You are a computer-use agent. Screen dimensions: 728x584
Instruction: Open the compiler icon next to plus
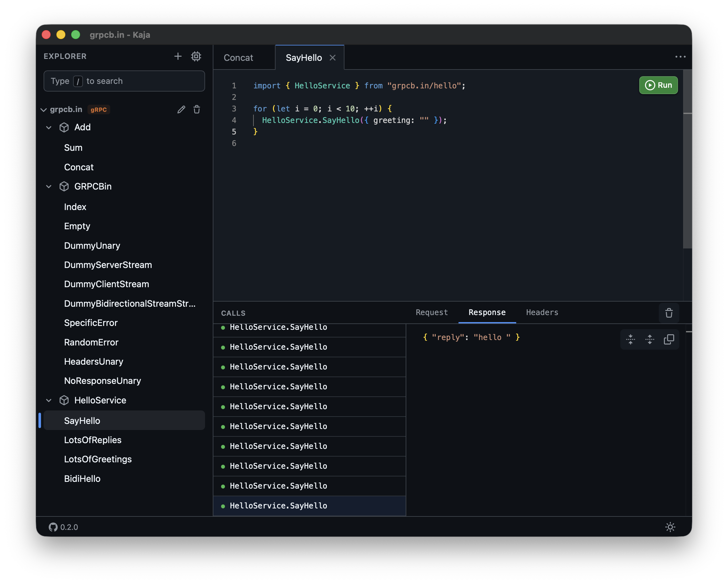196,56
